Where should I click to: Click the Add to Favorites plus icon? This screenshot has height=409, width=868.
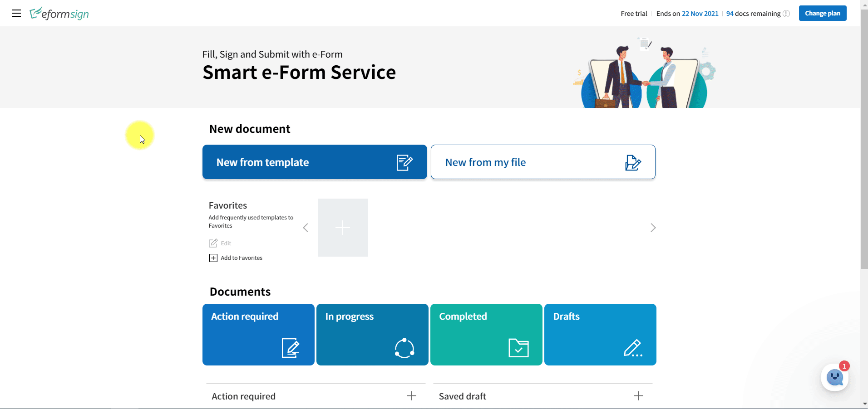click(213, 258)
